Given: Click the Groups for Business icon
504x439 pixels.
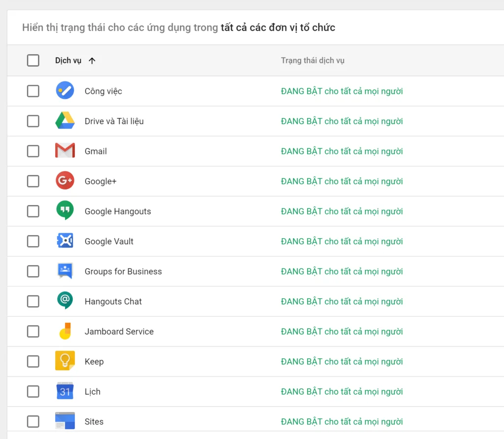Looking at the screenshot, I should (65, 271).
